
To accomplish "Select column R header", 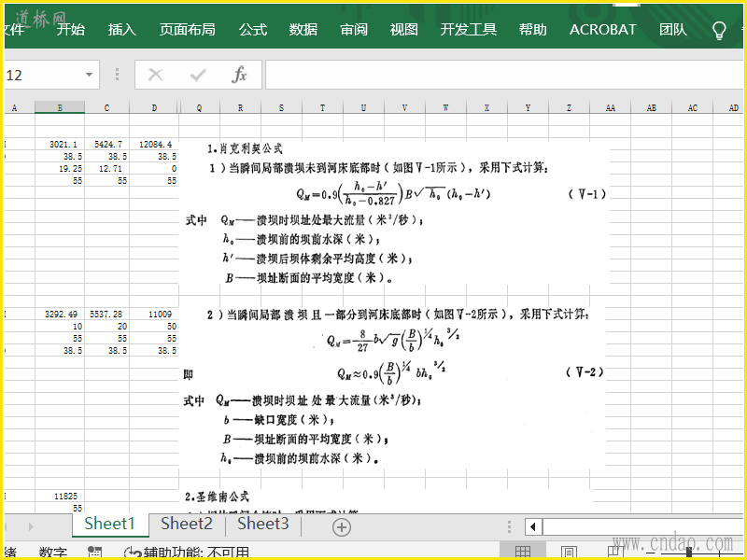I will pyautogui.click(x=240, y=107).
